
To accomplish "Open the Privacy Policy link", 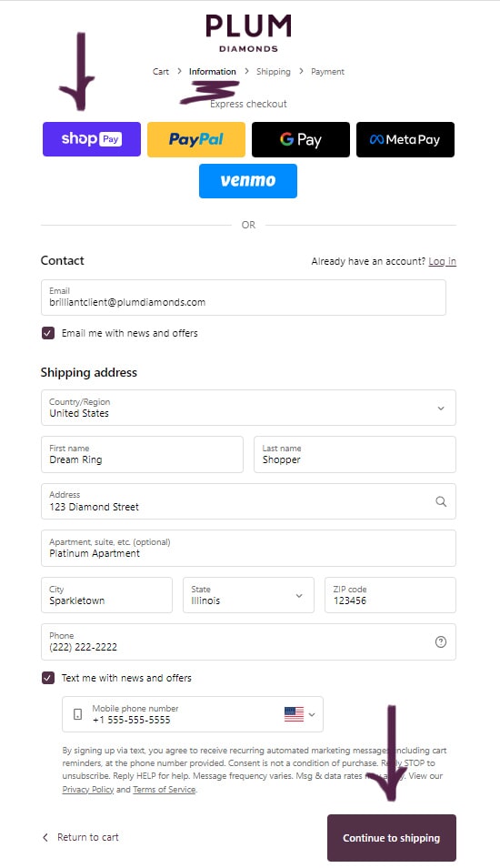I will [88, 790].
